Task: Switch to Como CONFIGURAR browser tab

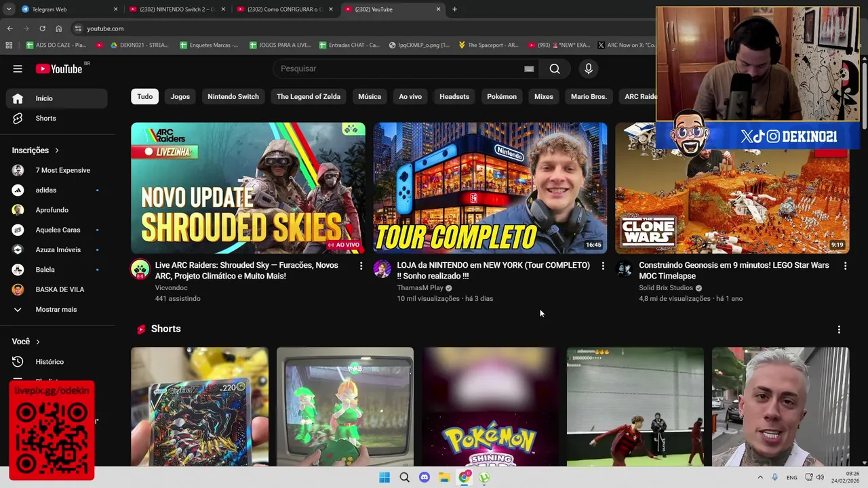Action: point(284,9)
